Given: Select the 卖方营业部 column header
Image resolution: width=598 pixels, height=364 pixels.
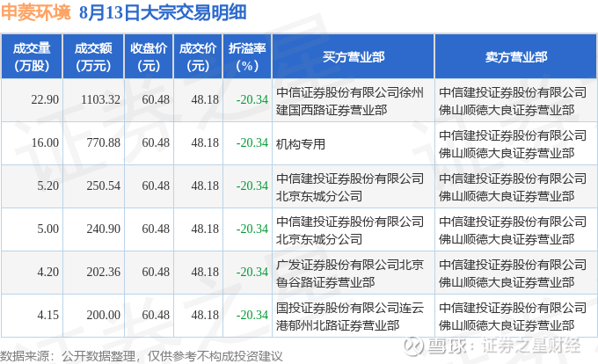Looking at the screenshot, I should click(516, 57).
